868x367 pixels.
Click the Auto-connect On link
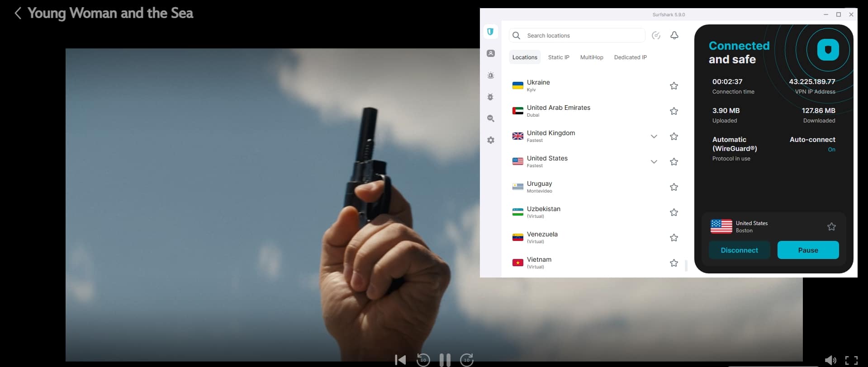831,150
